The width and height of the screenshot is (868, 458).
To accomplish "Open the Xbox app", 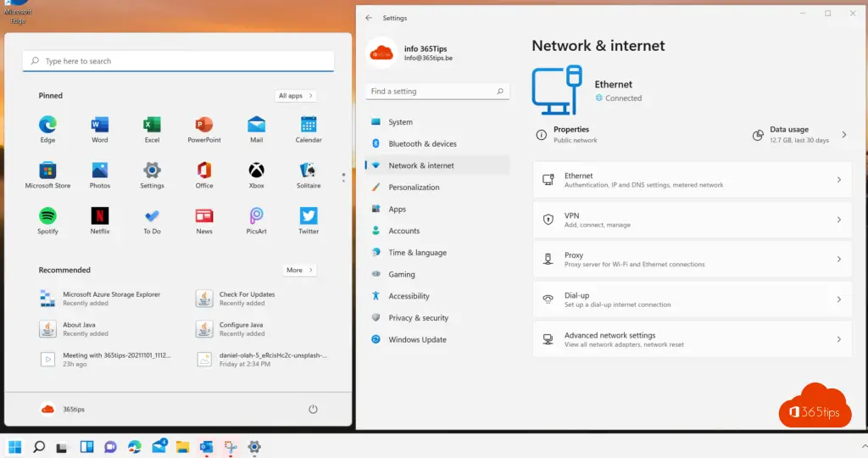I will pyautogui.click(x=256, y=175).
